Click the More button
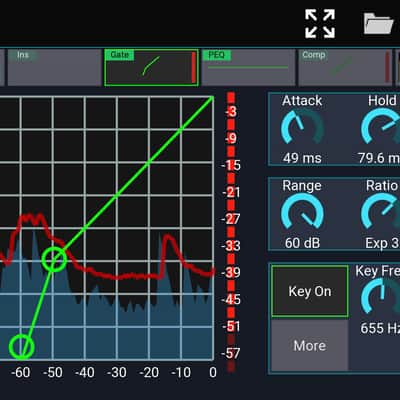Image resolution: width=400 pixels, height=400 pixels. coord(310,346)
